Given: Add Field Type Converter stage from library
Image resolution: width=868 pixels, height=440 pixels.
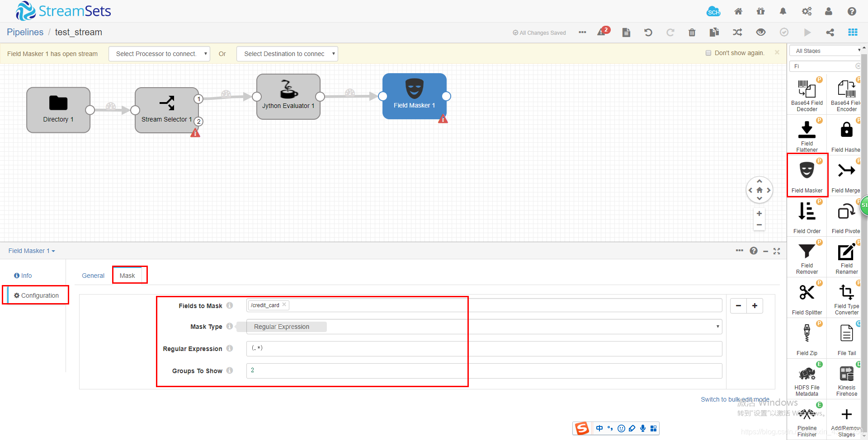Looking at the screenshot, I should tap(846, 298).
